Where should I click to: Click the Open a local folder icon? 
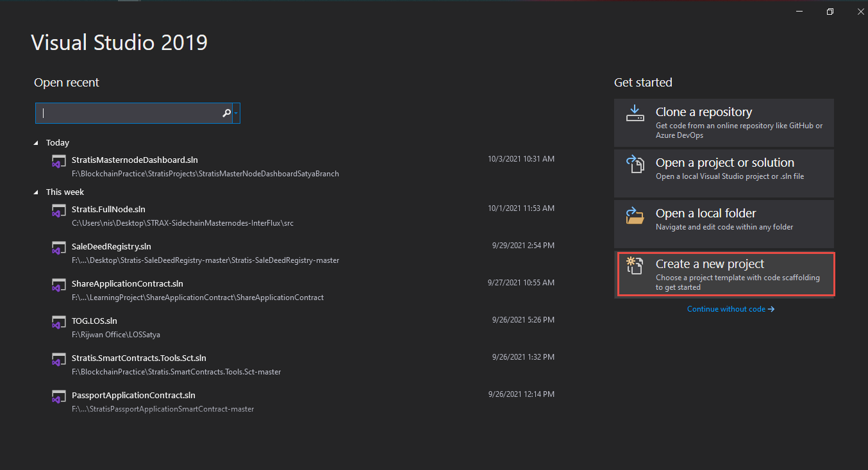(635, 215)
